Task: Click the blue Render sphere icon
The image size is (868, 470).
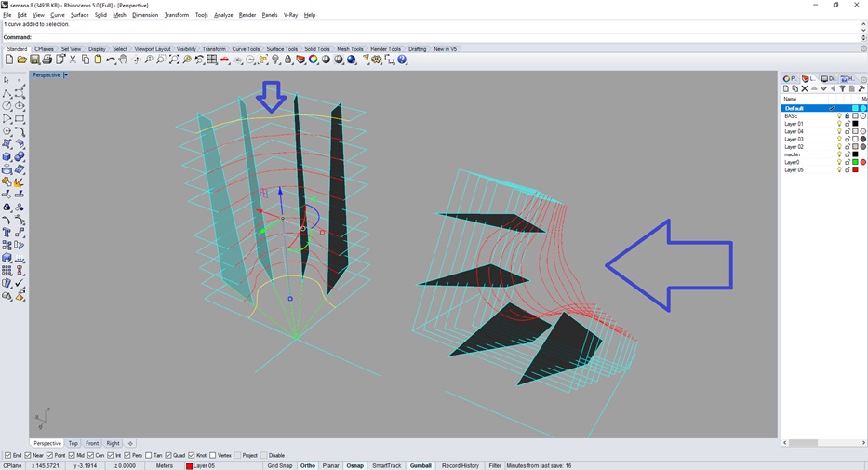Action: pos(352,60)
